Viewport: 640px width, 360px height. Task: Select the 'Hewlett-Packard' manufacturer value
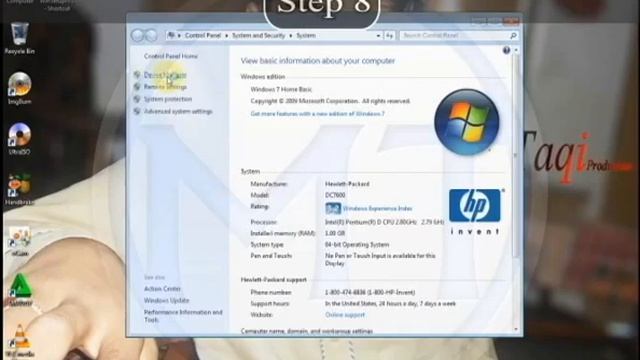click(x=347, y=184)
